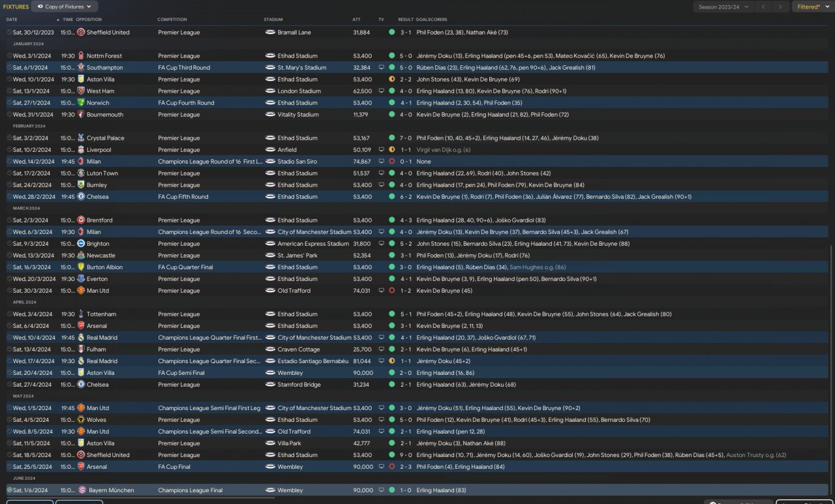Click the 'Champions League Final' competition cell

[x=190, y=490]
